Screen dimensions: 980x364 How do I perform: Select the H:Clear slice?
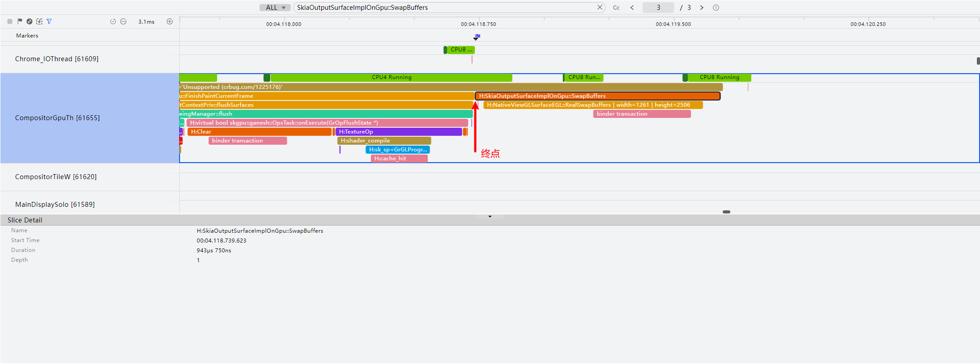260,132
